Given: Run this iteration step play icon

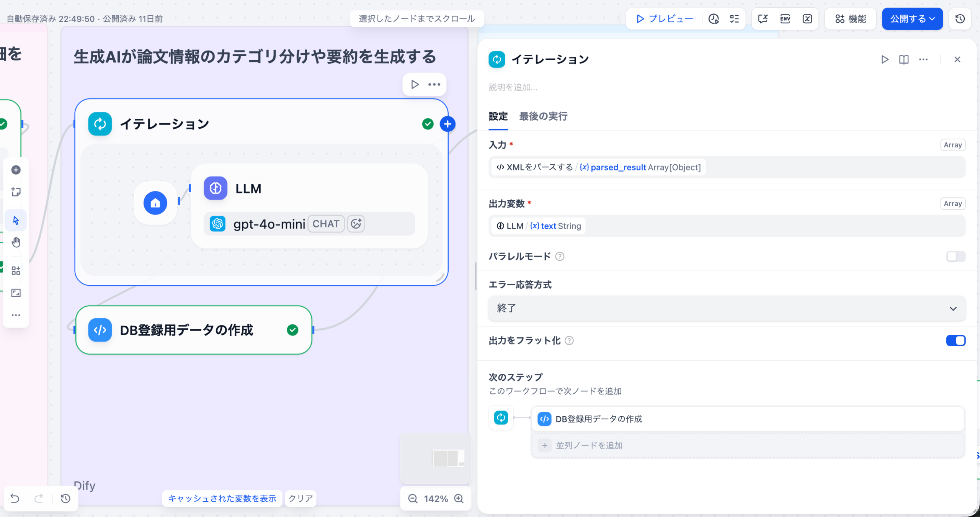Looking at the screenshot, I should click(x=885, y=59).
